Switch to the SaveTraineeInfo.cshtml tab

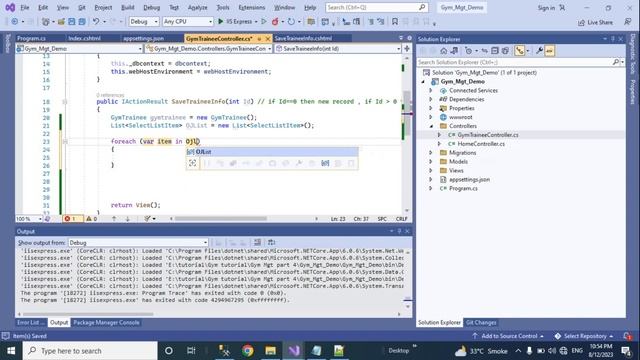(303, 38)
